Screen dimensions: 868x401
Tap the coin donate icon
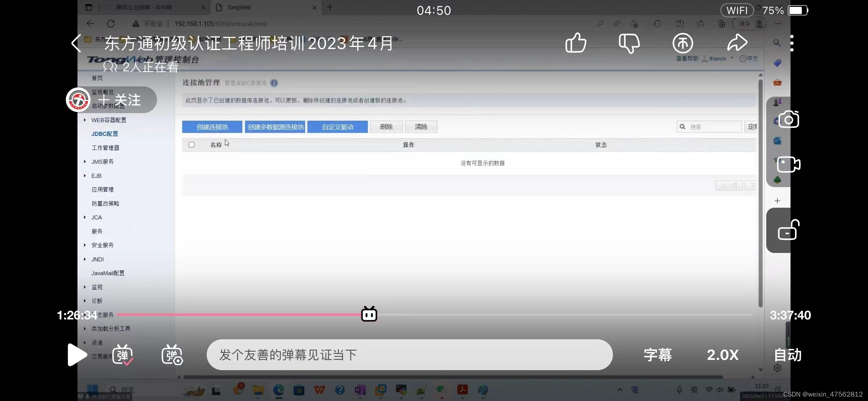click(683, 43)
